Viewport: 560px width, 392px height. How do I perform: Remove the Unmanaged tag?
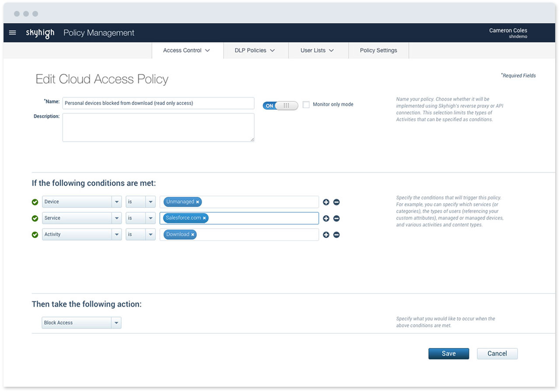click(x=197, y=202)
